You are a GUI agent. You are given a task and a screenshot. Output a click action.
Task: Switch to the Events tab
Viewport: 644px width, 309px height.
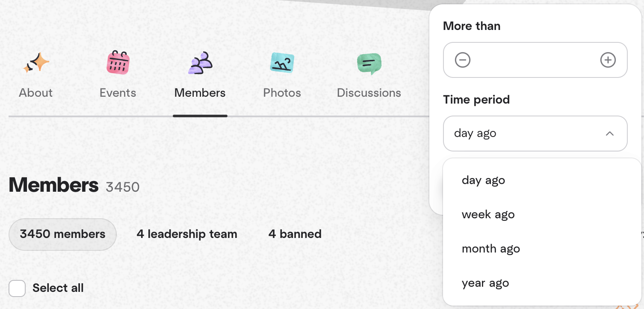pos(118,92)
